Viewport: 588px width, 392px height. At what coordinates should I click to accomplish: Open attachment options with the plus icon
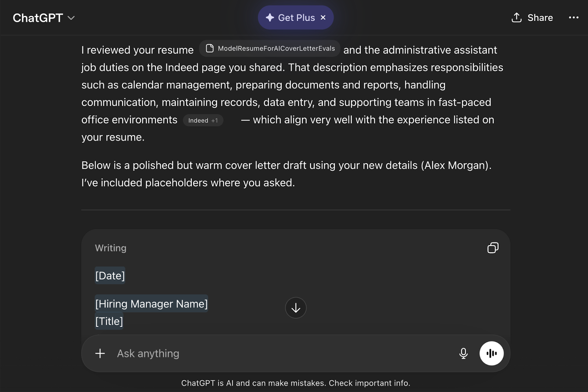point(100,353)
